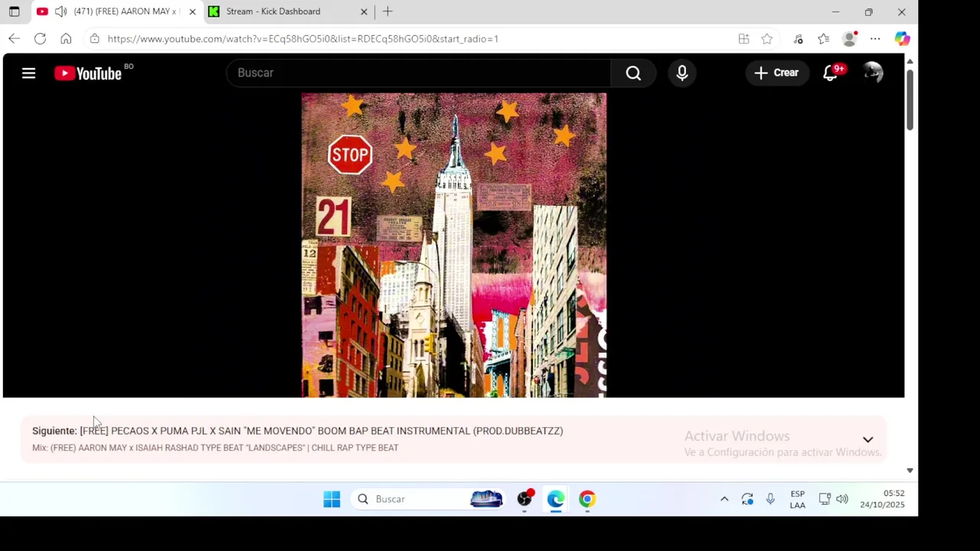
Task: Open the YouTube hamburger guide menu
Action: coord(28,73)
